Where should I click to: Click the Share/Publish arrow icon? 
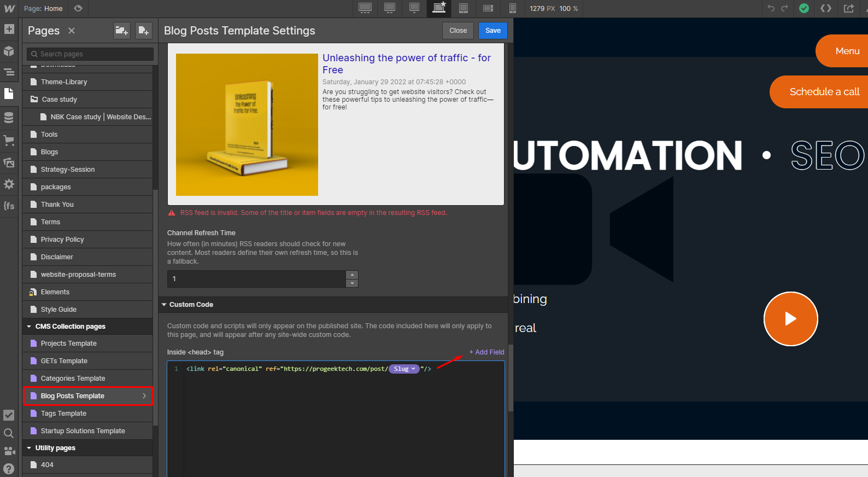(849, 8)
